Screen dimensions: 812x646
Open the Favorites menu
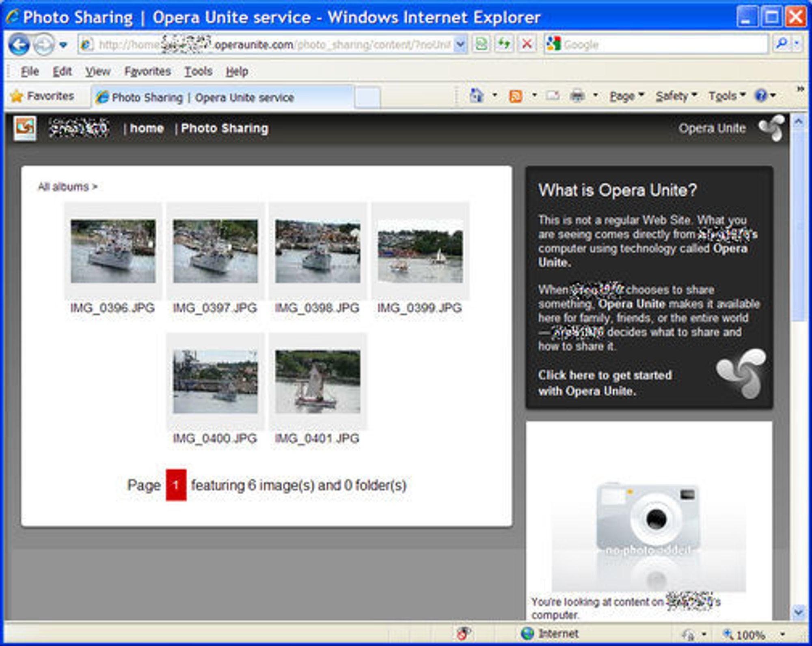[147, 71]
